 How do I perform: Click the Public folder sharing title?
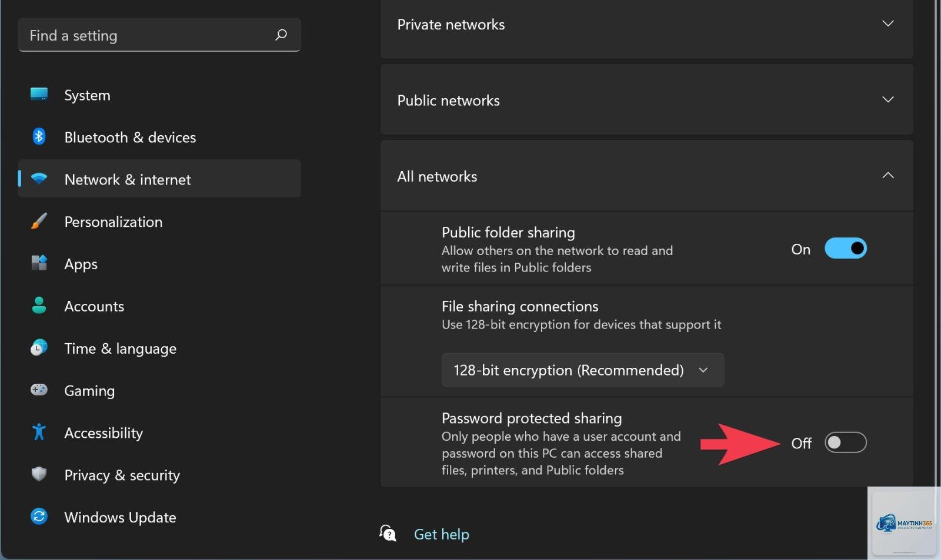pyautogui.click(x=508, y=232)
